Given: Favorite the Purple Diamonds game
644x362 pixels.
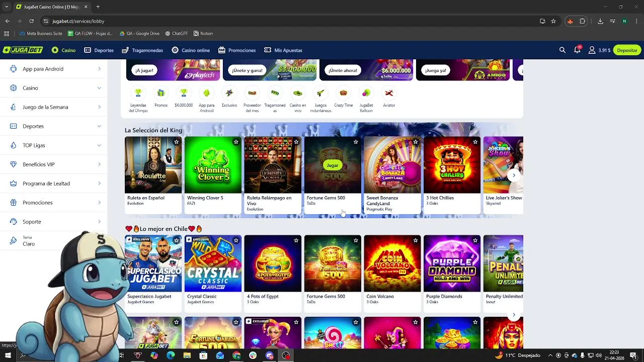Looking at the screenshot, I should coord(475,241).
